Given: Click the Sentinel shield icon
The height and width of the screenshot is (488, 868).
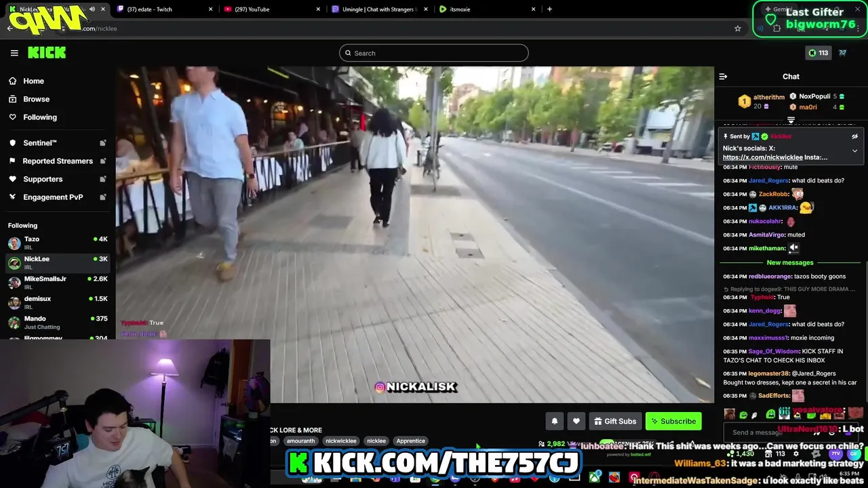Looking at the screenshot, I should tap(13, 143).
